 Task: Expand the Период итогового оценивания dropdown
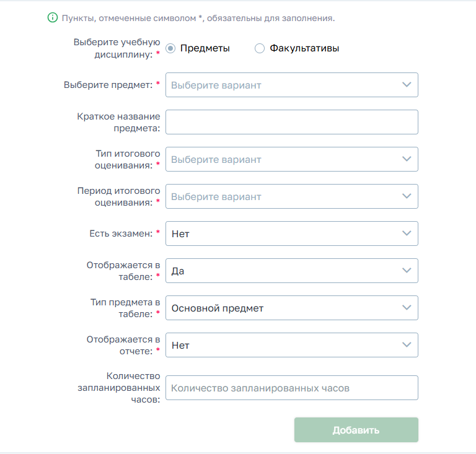click(x=292, y=196)
